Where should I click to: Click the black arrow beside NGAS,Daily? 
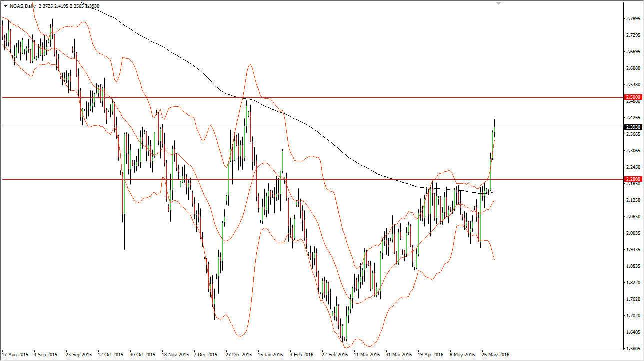[x=5, y=6]
